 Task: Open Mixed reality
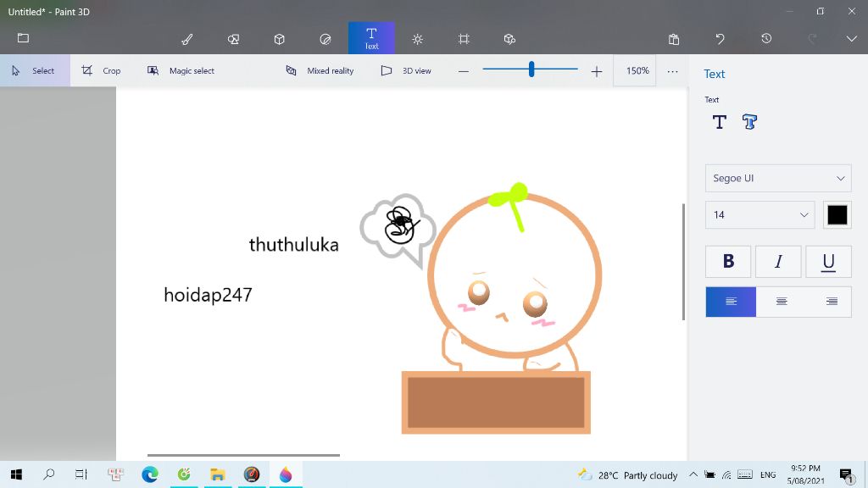(320, 70)
